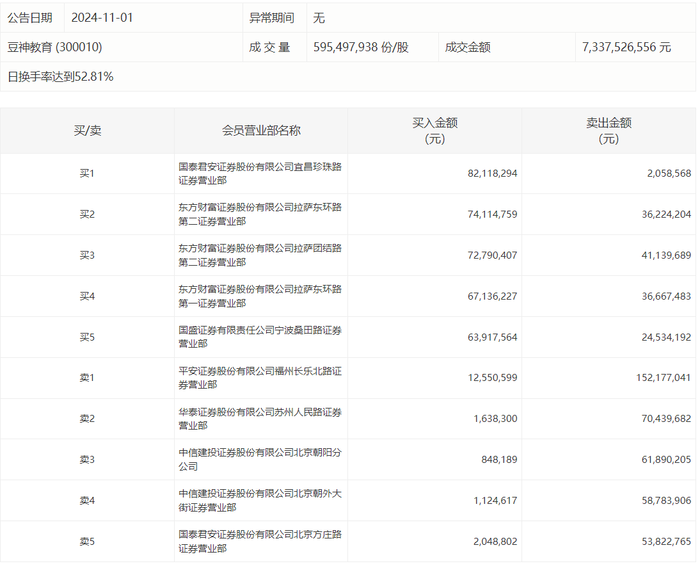Select the 买5 row label
Image resolution: width=700 pixels, height=566 pixels.
(87, 337)
